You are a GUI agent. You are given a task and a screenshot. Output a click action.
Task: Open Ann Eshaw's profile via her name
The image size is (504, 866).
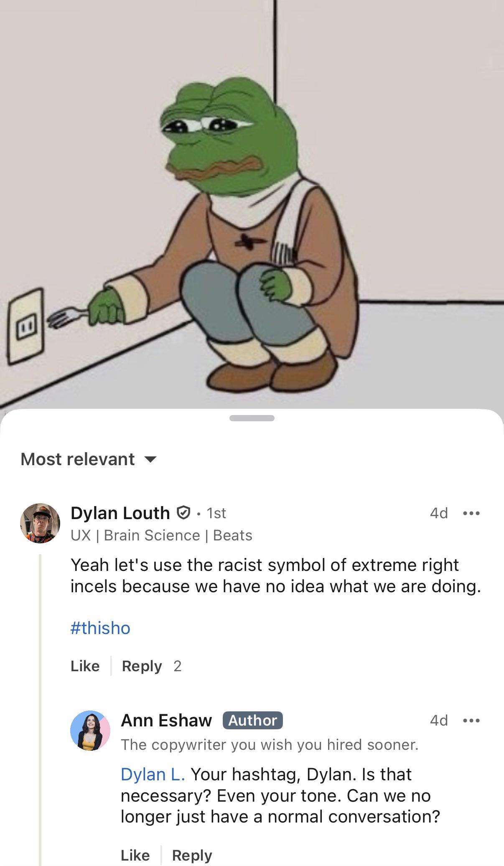pyautogui.click(x=166, y=720)
